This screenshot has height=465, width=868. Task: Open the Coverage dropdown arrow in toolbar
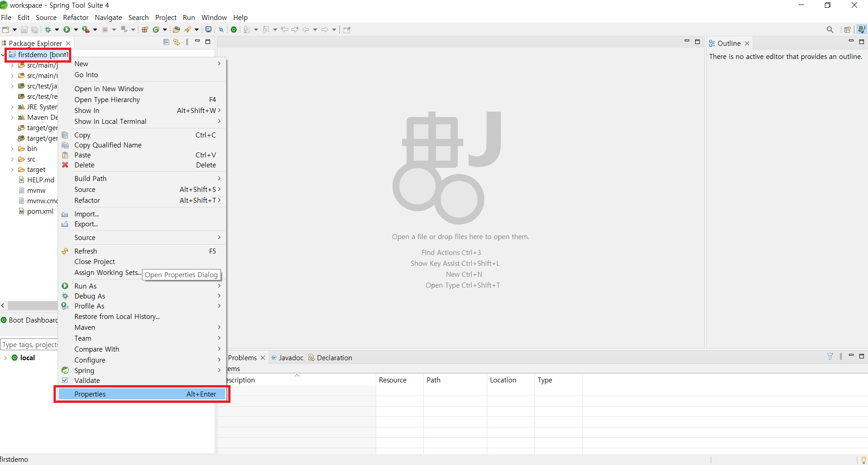[x=95, y=30]
